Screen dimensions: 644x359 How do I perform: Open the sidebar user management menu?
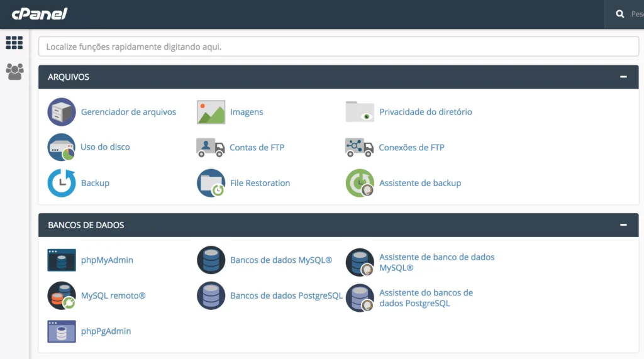tap(14, 71)
